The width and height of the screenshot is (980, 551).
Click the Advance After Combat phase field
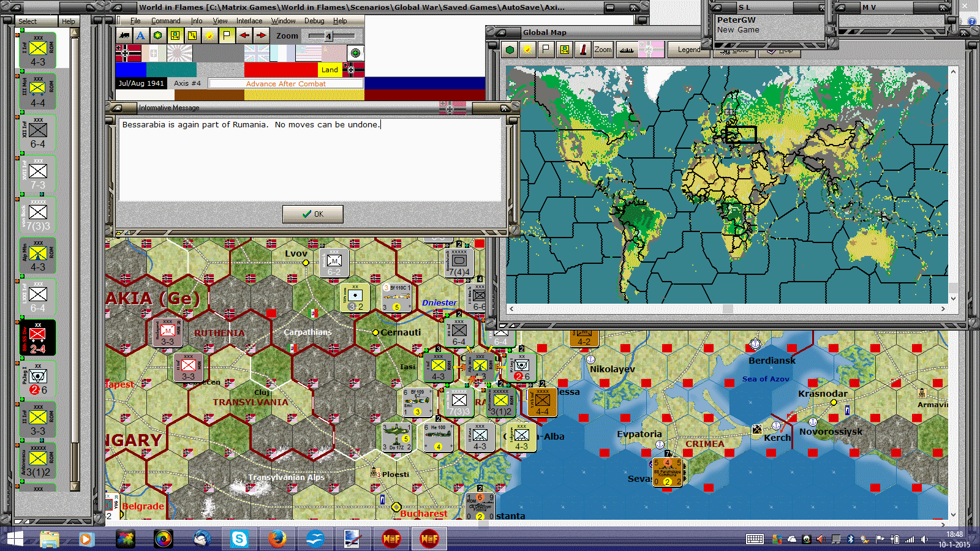tap(285, 83)
